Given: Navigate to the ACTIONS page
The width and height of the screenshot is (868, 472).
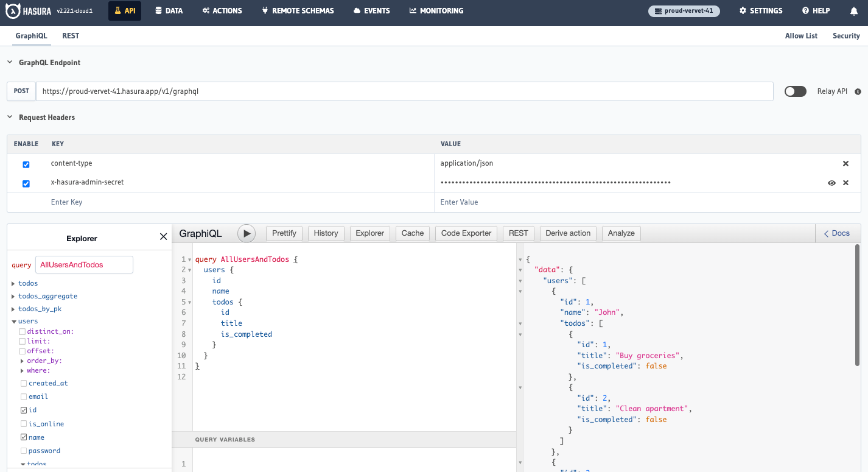Looking at the screenshot, I should click(x=222, y=10).
